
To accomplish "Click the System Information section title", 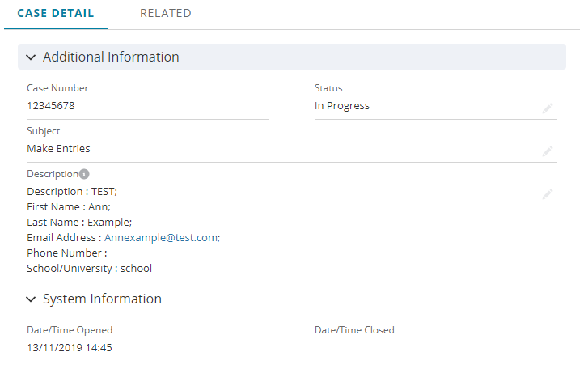I will [102, 299].
